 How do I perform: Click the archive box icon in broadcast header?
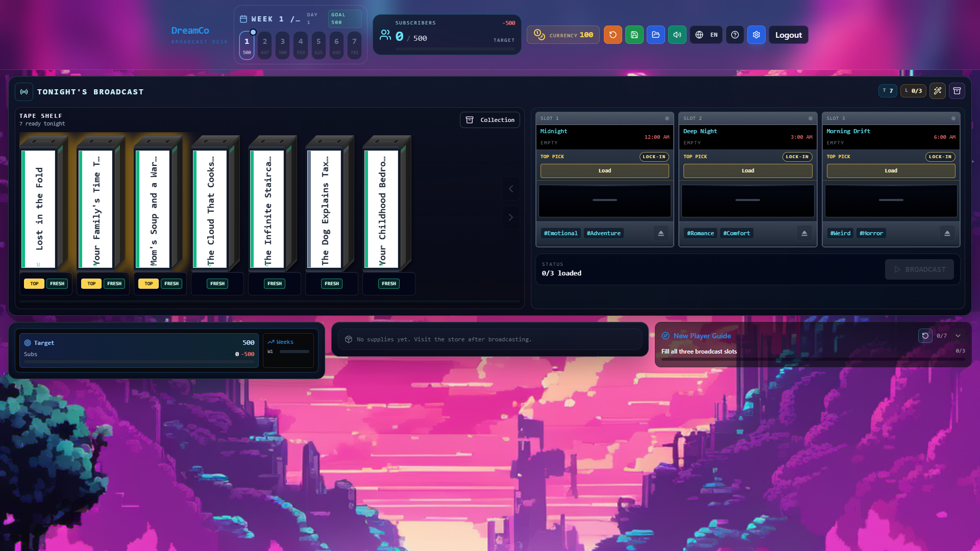point(957,91)
